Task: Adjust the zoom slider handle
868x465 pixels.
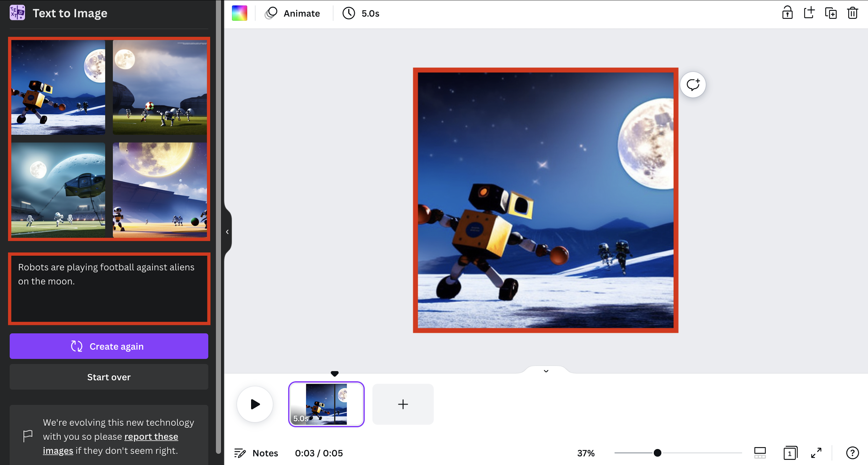Action: click(x=657, y=453)
